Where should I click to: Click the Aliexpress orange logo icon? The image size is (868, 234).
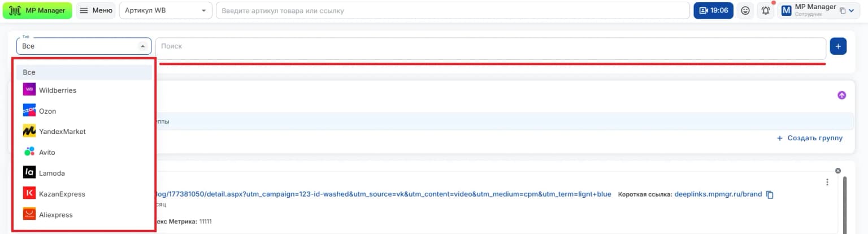(x=29, y=214)
